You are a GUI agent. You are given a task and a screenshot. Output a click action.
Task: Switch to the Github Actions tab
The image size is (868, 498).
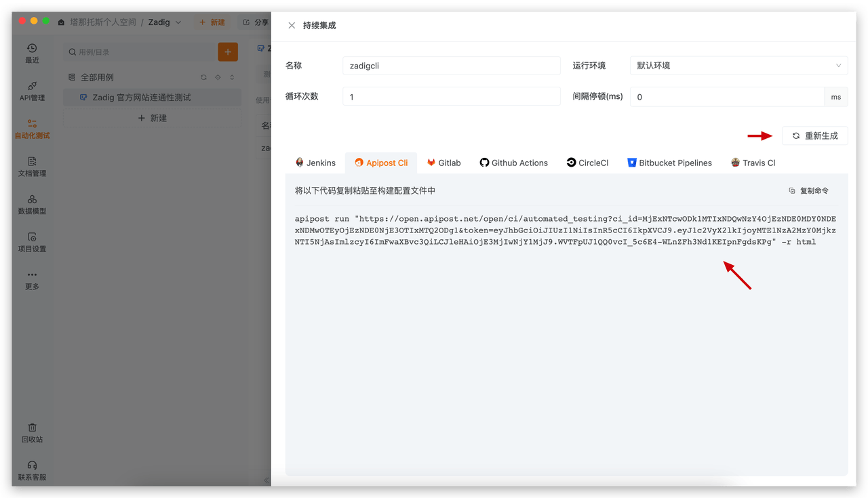(x=513, y=163)
